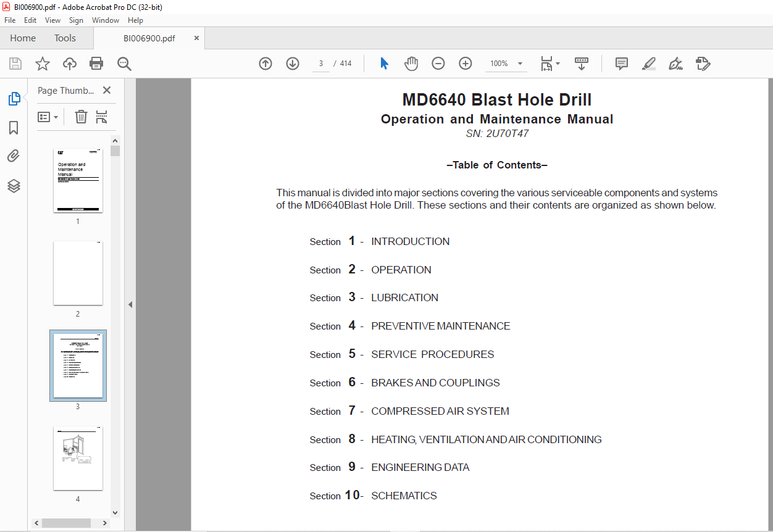
Task: Click the thumbnails horizontal scrollbar thumb
Action: click(66, 523)
